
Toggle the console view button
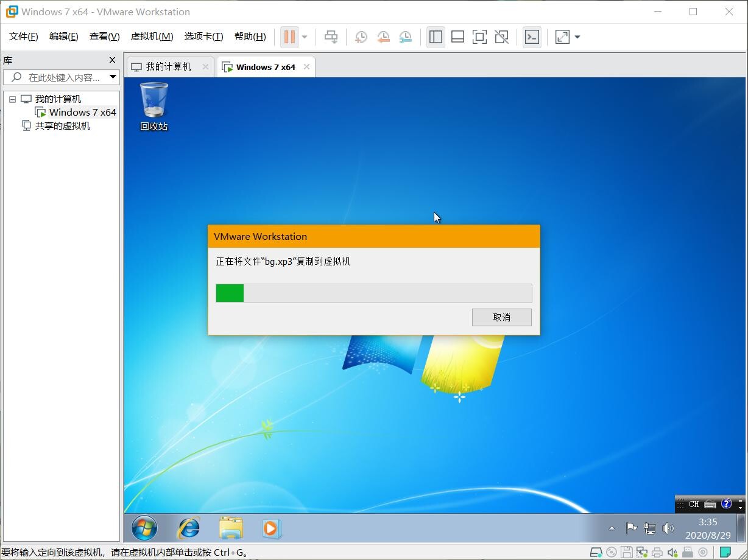[x=532, y=37]
